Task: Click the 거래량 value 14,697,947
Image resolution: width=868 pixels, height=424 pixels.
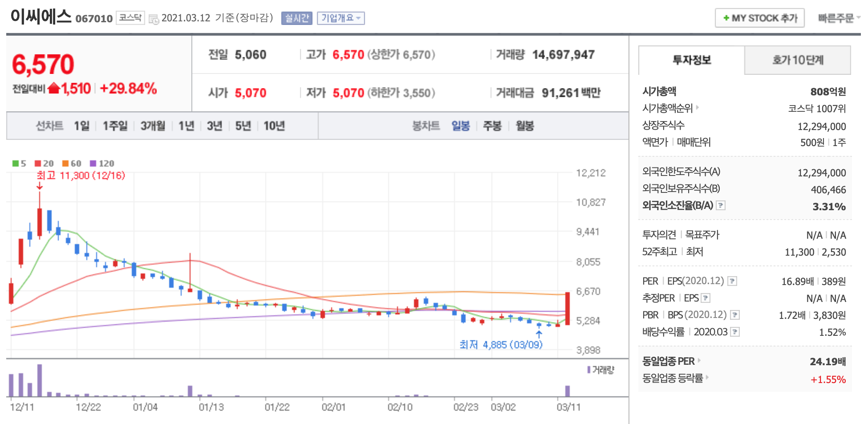Action: pos(564,55)
